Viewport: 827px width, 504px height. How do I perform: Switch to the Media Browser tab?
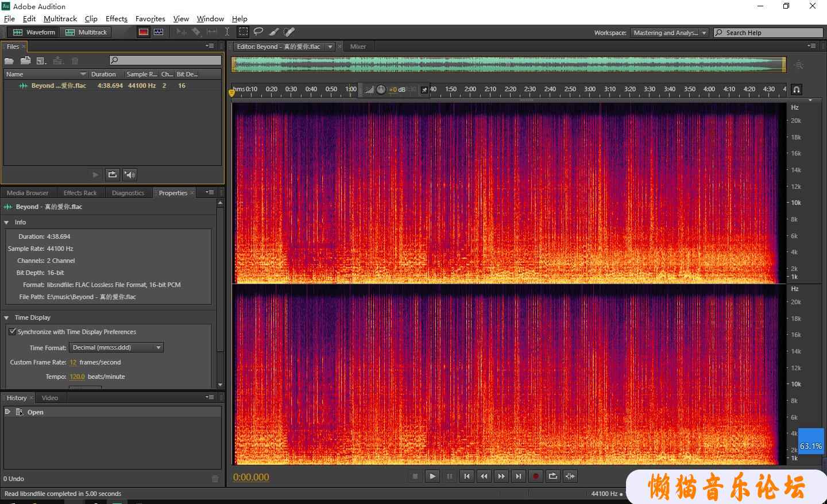[x=28, y=193]
